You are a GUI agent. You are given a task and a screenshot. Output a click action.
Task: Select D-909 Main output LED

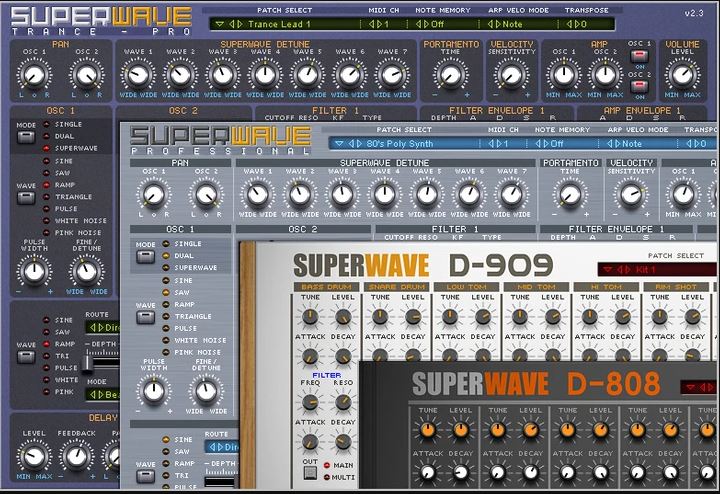[x=327, y=465]
